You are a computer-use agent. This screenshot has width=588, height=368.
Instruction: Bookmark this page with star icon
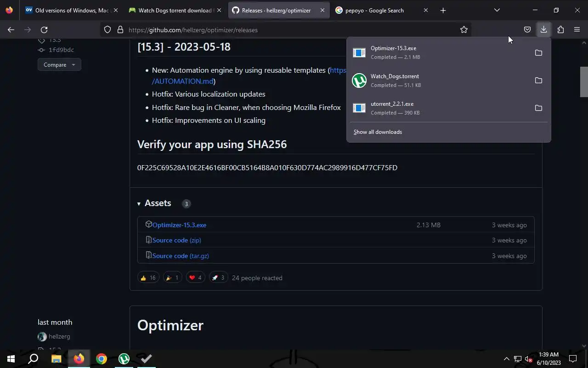464,29
